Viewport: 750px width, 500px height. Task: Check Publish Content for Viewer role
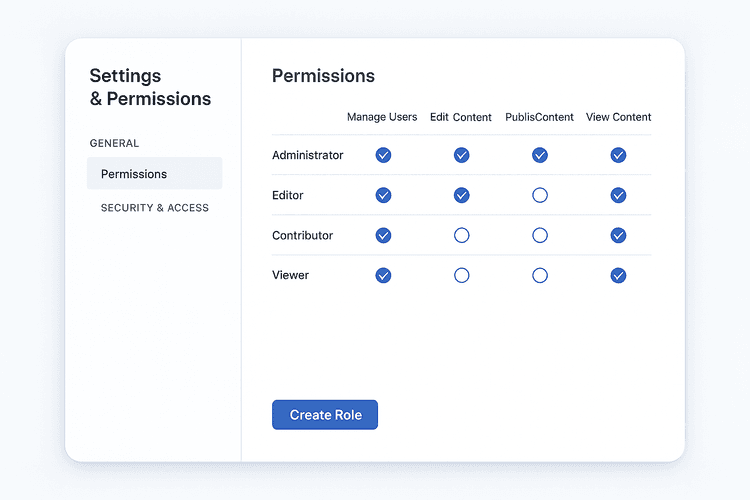(540, 275)
